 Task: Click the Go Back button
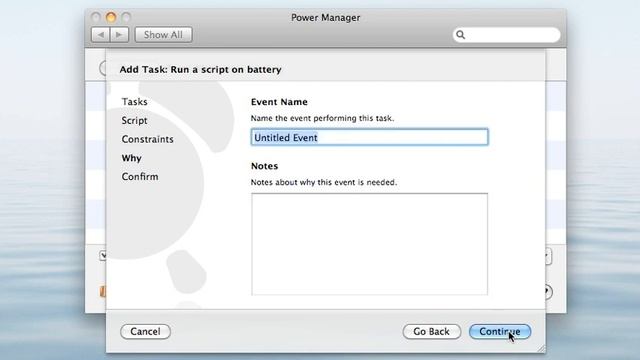[431, 331]
